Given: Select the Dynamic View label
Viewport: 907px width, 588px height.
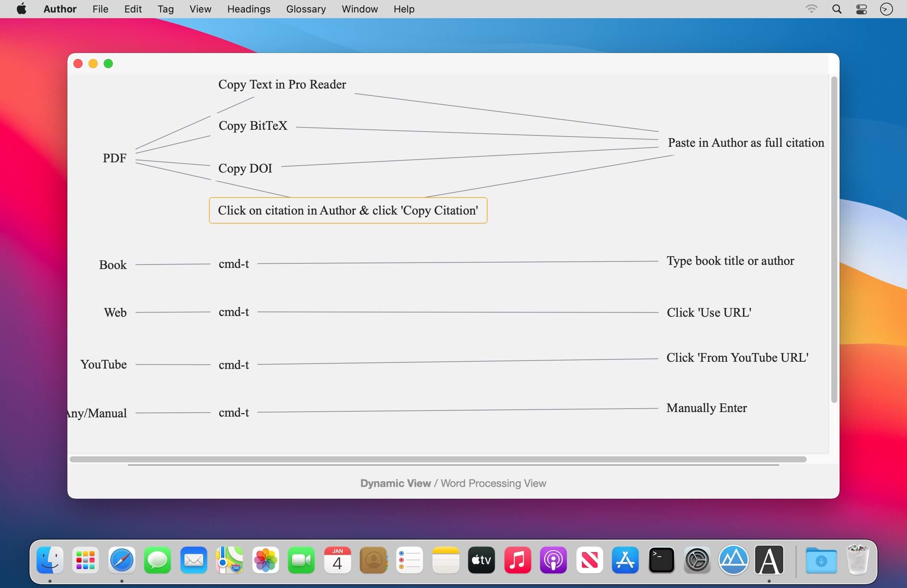Looking at the screenshot, I should tap(395, 483).
